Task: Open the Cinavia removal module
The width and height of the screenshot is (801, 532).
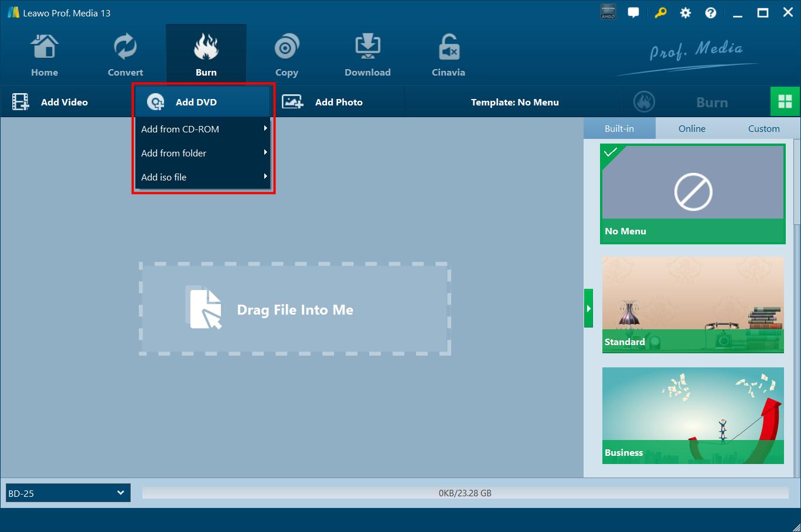Action: click(x=448, y=55)
